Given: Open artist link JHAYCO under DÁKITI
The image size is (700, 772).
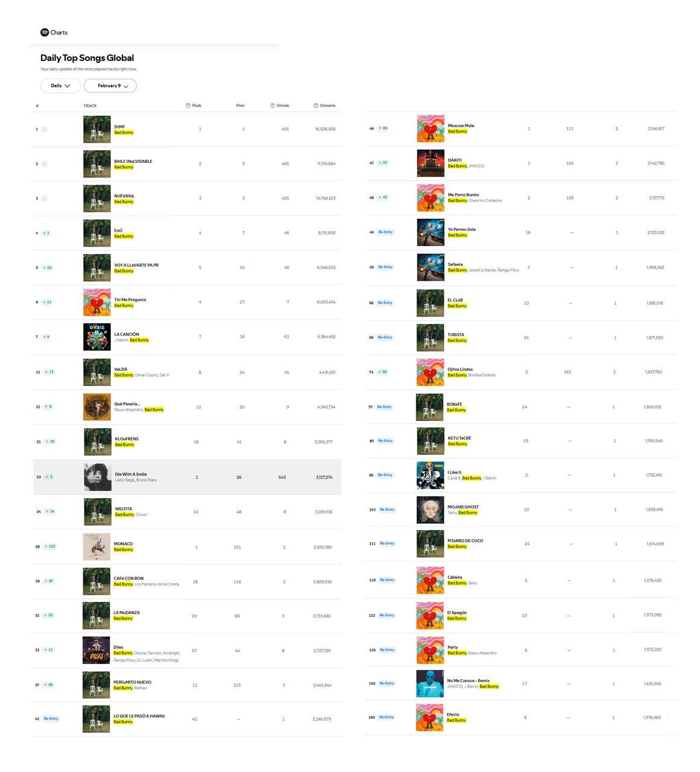Looking at the screenshot, I should pyautogui.click(x=476, y=166).
